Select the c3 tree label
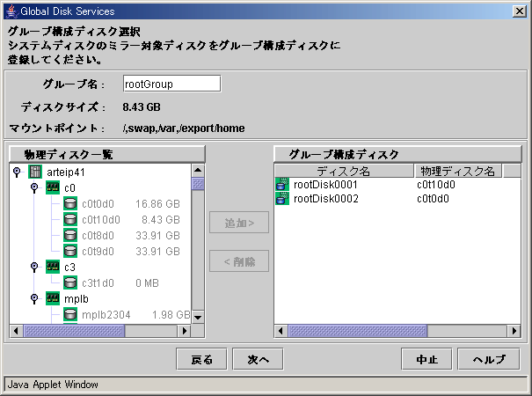Image resolution: width=532 pixels, height=396 pixels. point(69,268)
